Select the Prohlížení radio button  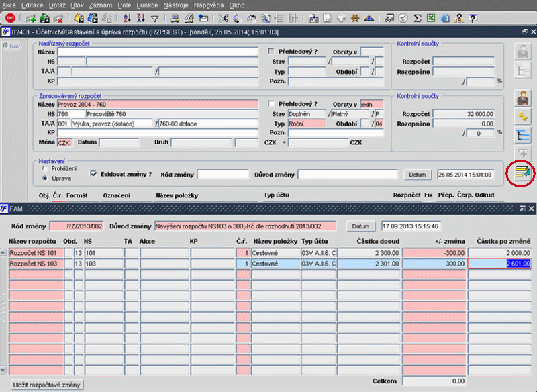(x=44, y=168)
